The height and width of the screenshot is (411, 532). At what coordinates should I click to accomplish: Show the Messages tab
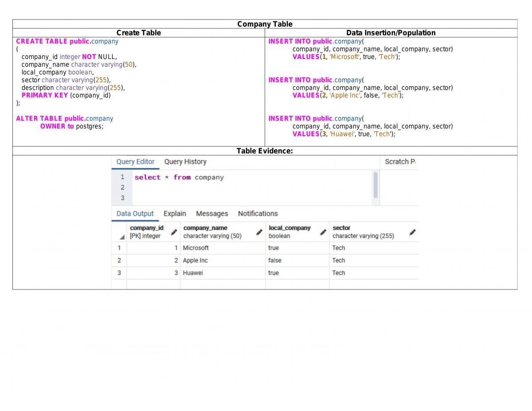(x=212, y=214)
